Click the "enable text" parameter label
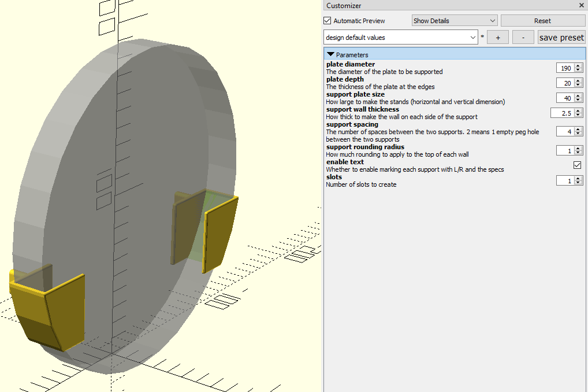 [x=345, y=162]
